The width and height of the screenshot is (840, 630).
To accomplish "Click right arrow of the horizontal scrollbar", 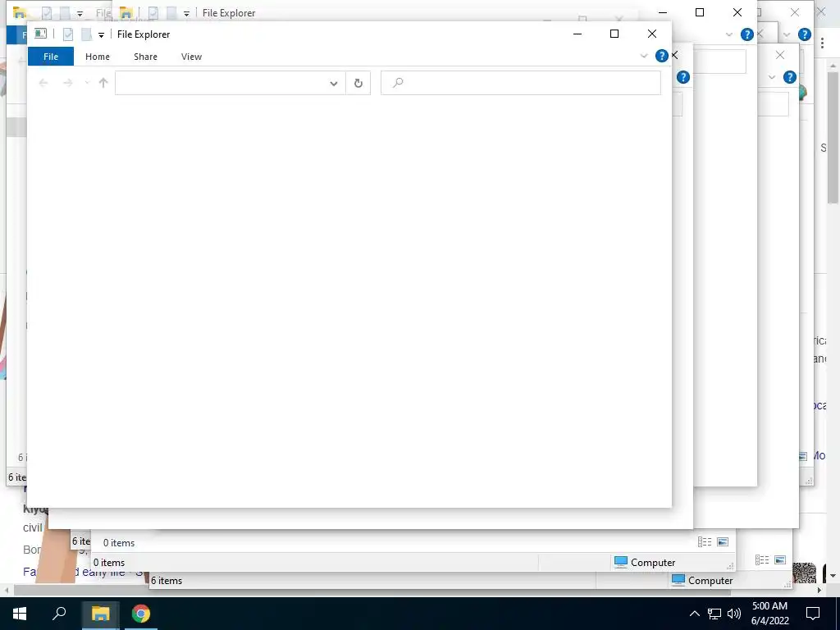I will click(x=819, y=590).
